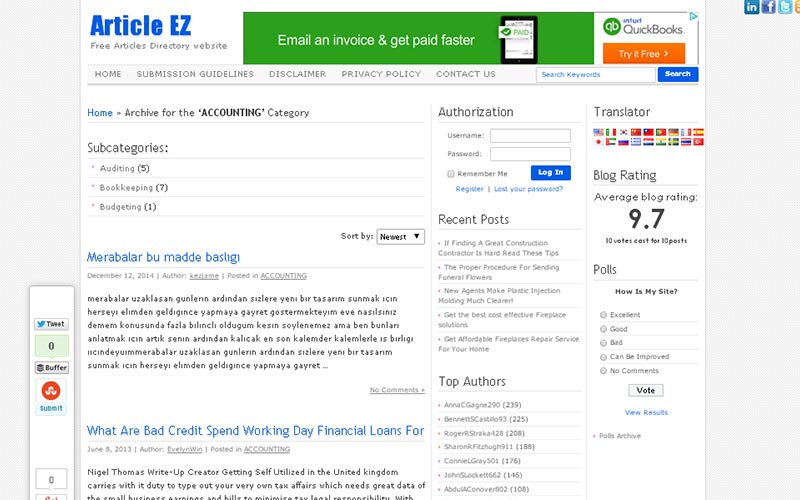Open the Auditing subcategory
800x500 pixels.
(x=117, y=168)
